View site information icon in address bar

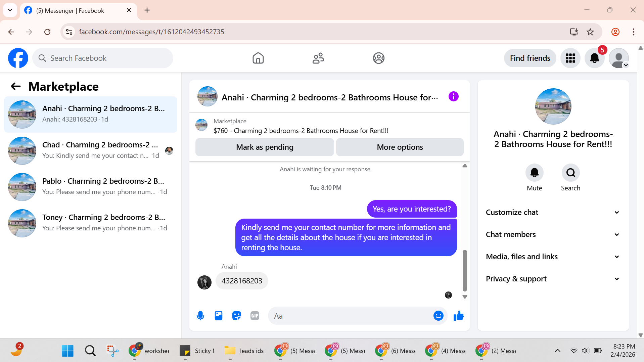(69, 32)
